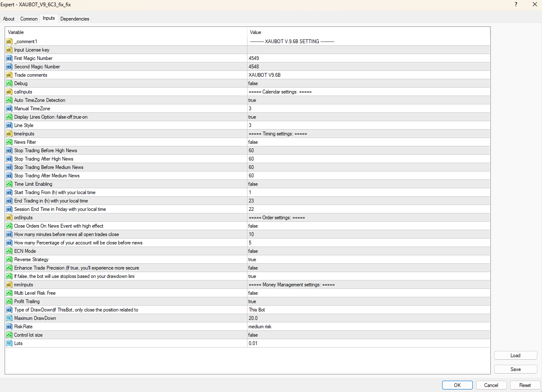Click the help question mark in title bar

coord(516,5)
